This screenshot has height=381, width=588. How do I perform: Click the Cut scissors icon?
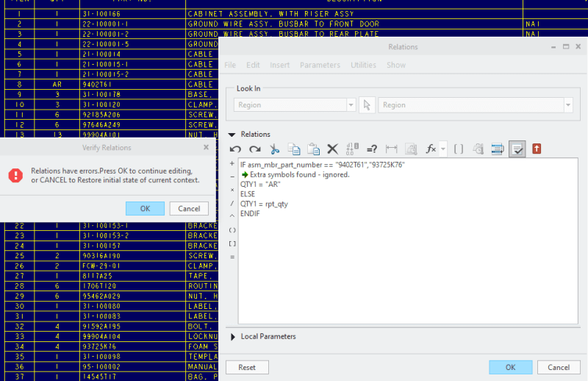pos(274,149)
